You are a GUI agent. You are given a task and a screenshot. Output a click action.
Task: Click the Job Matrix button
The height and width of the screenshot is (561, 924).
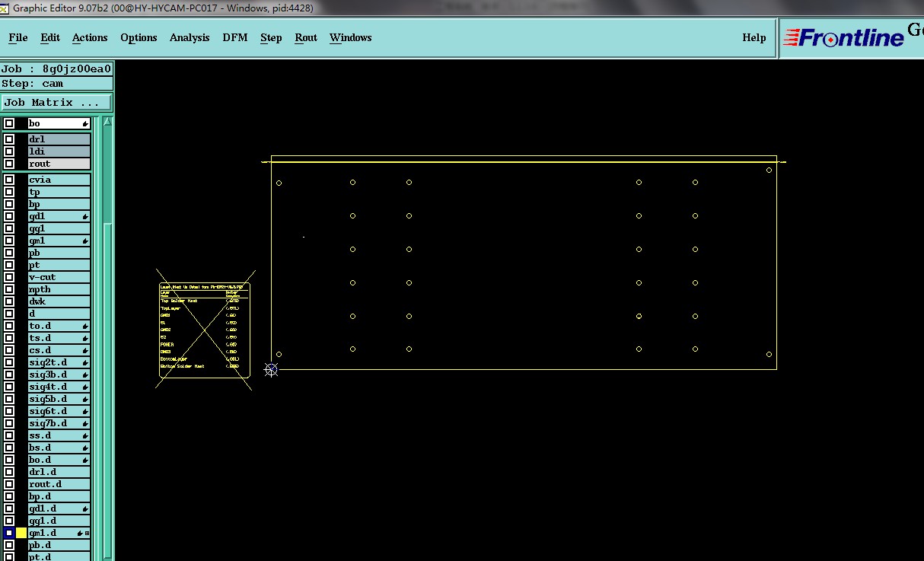coord(56,102)
